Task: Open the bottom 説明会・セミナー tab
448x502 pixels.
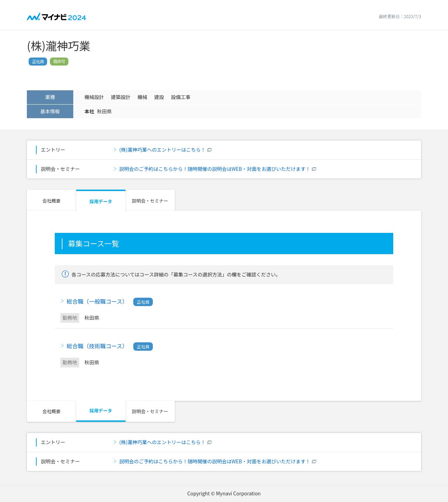Action: [150, 411]
